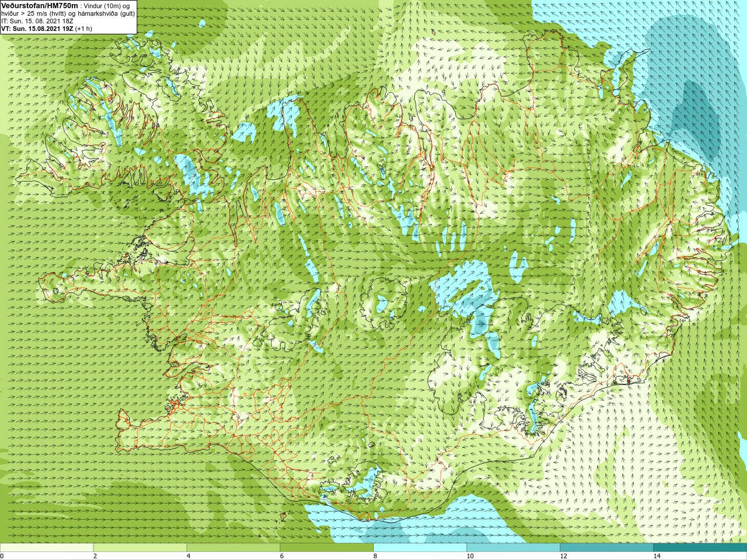The image size is (747, 560).
Task: Click the scale label '12'
Action: (x=564, y=556)
